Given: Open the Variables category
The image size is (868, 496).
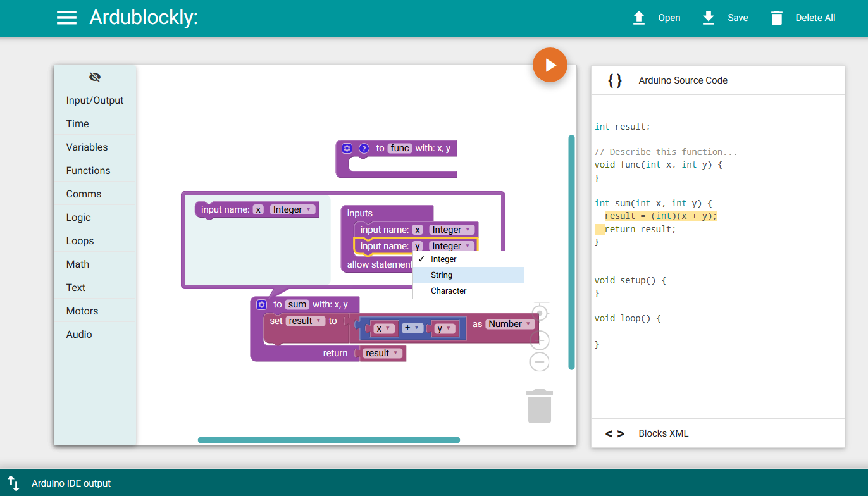Looking at the screenshot, I should click(95, 147).
